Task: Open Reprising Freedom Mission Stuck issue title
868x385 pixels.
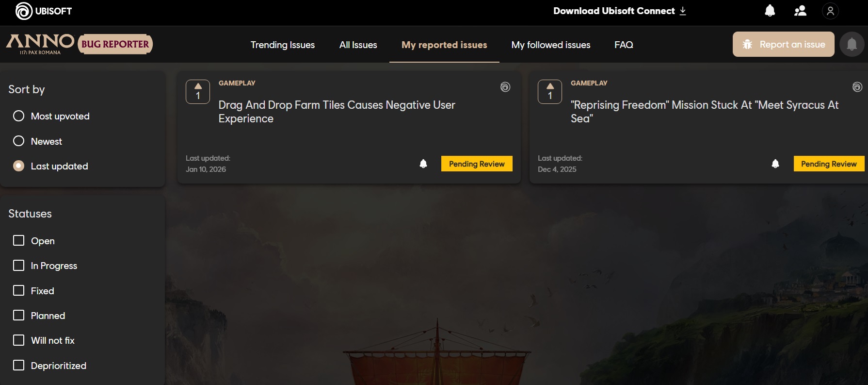Action: tap(705, 112)
